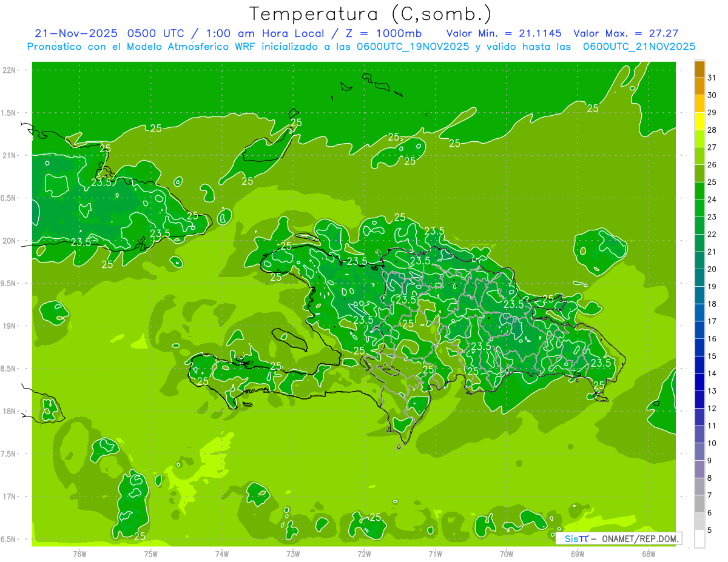Viewport: 728px width, 562px height.
Task: Click the "12" label on the color scale
Action: point(712,409)
